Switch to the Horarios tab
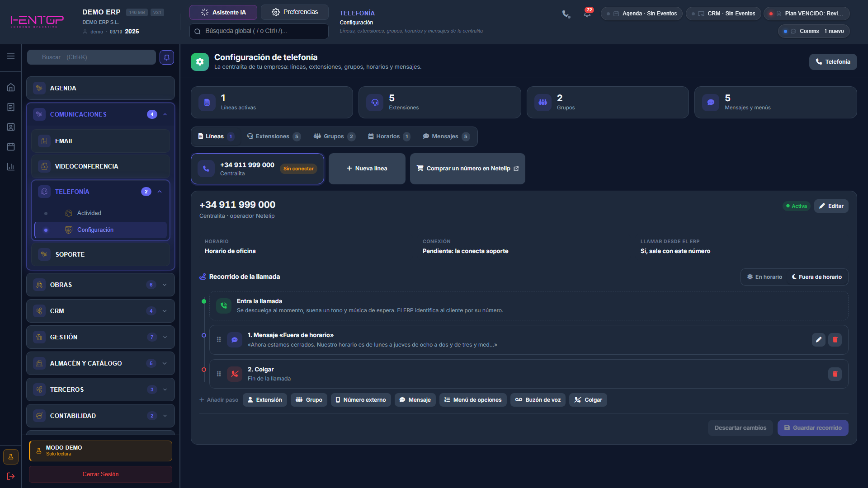Screen dimensions: 868x488 point(389,137)
